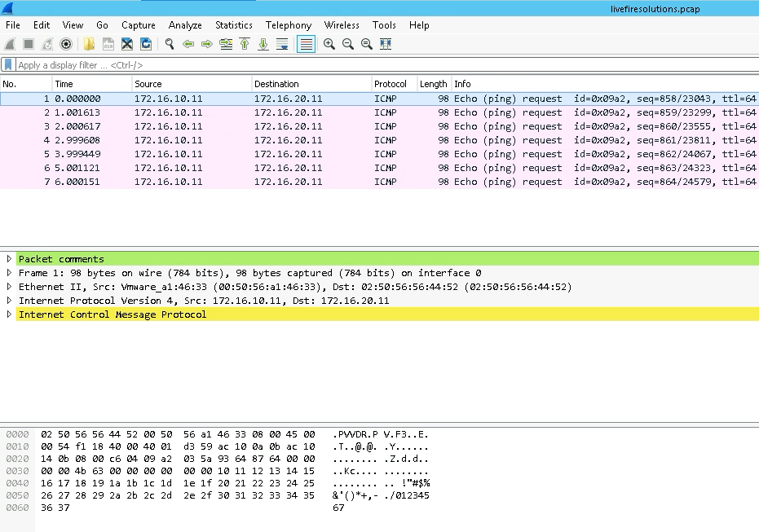Select packet 6 at time 5.001121
The height and width of the screenshot is (532, 759).
380,168
